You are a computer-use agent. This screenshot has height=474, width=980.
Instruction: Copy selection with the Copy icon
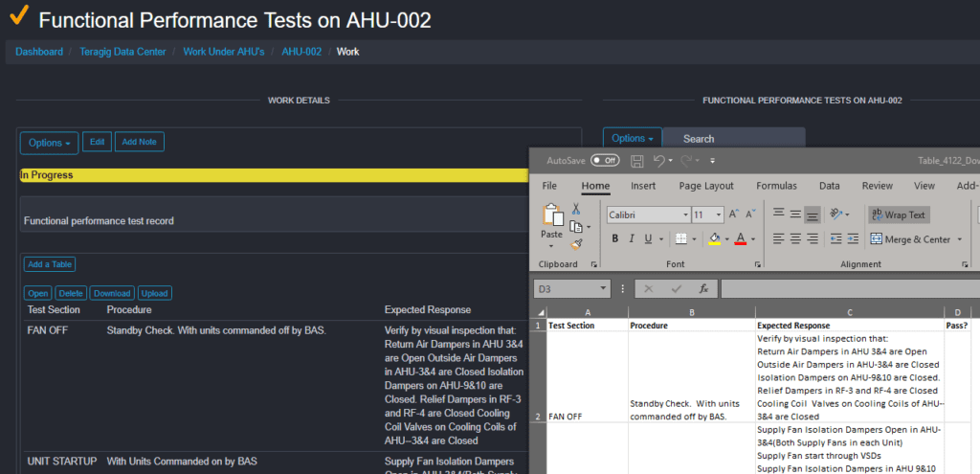575,226
